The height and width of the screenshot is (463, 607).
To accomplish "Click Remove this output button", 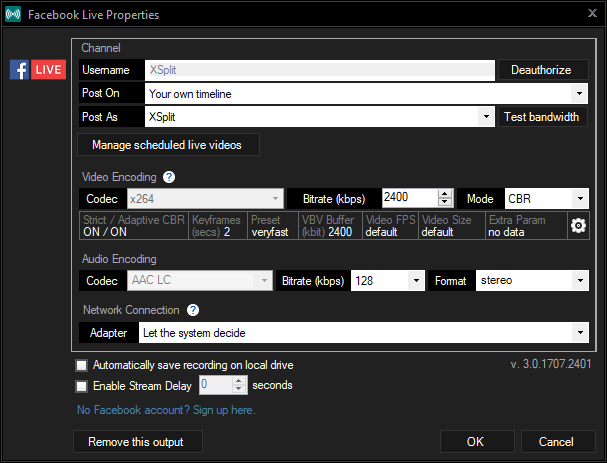I will click(x=138, y=442).
